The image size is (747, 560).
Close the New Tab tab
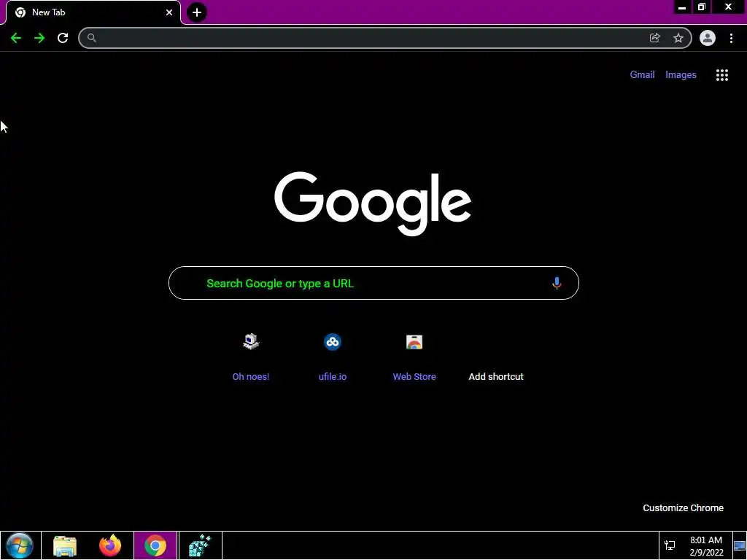[169, 12]
